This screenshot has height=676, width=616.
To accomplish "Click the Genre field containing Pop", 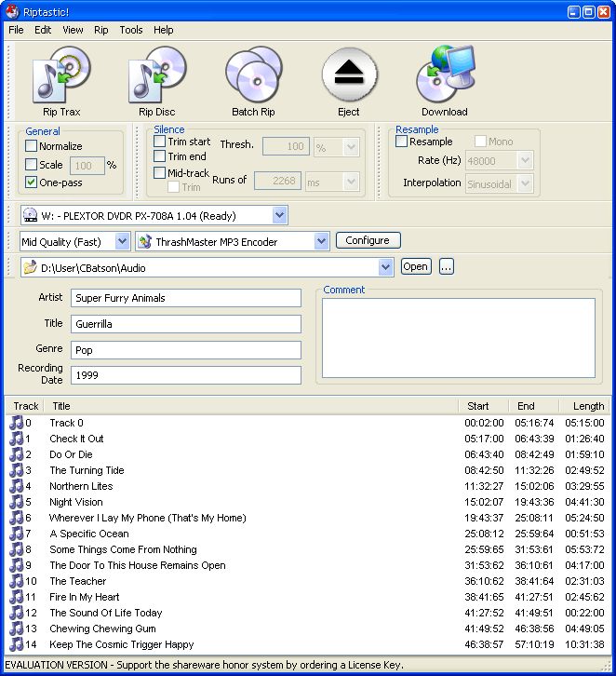I will coord(186,350).
